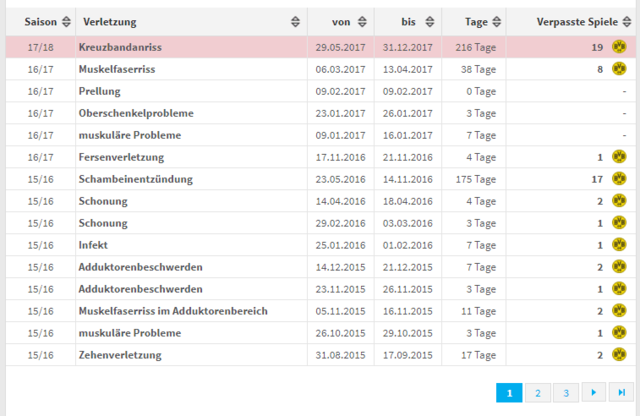Open page 3 of the table
Viewport: 640px width, 416px height.
566,393
